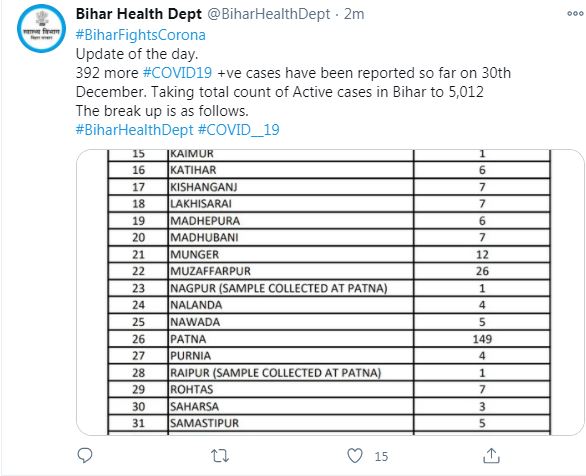The width and height of the screenshot is (586, 476).
Task: Open the #COVID19 hashtag link
Action: 177,72
